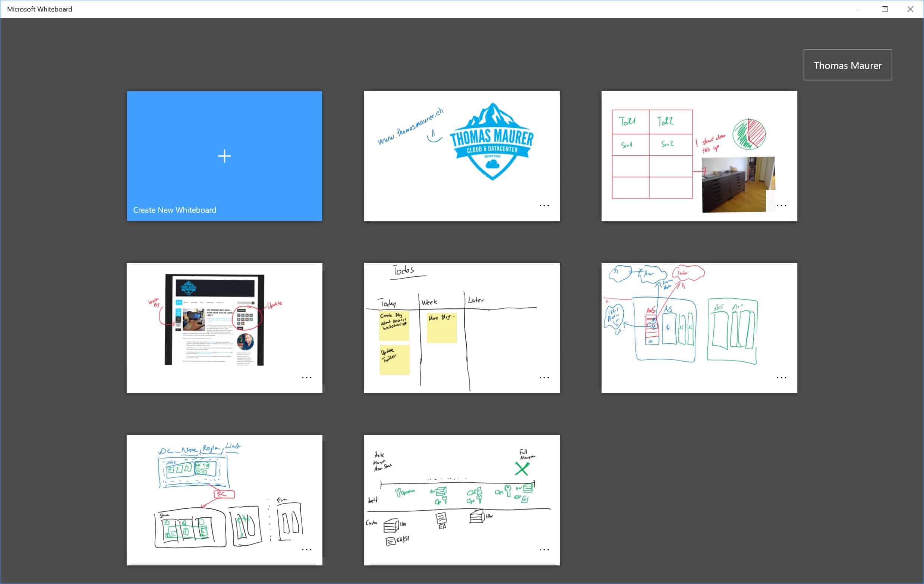The height and width of the screenshot is (584, 924).
Task: Open more options on the green X whiteboard
Action: click(544, 550)
